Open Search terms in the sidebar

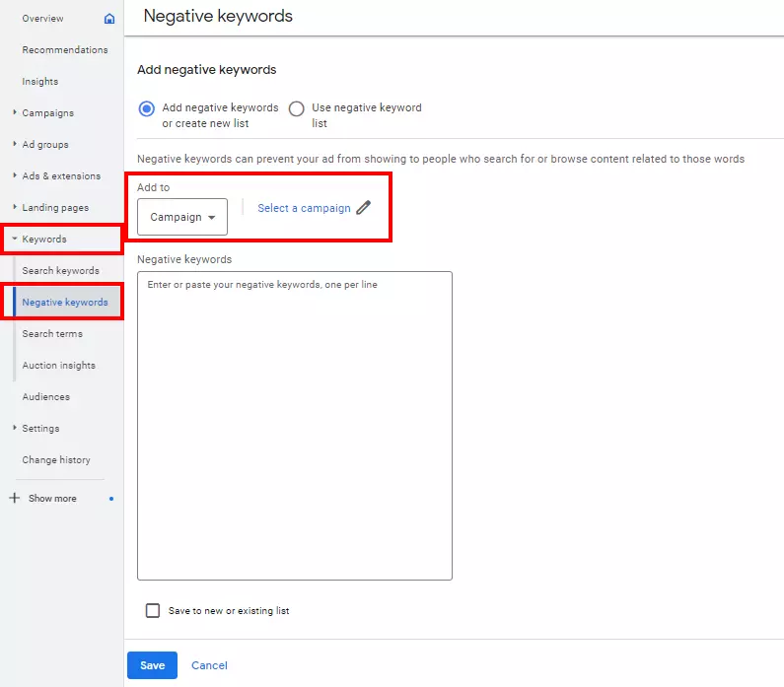(x=52, y=334)
